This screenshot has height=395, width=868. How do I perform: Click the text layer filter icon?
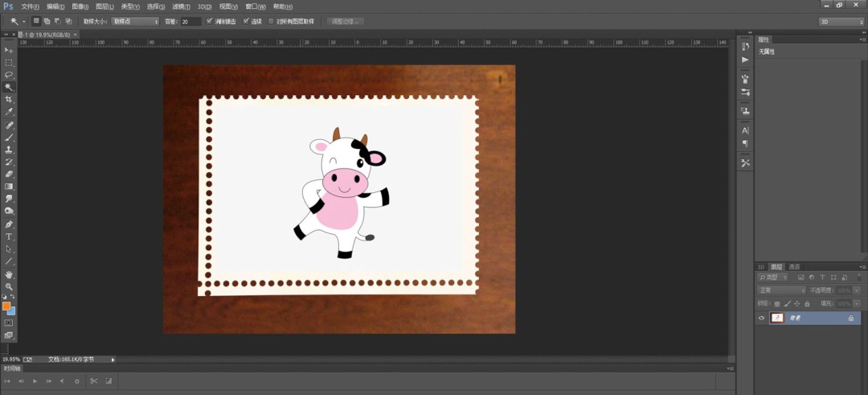822,277
